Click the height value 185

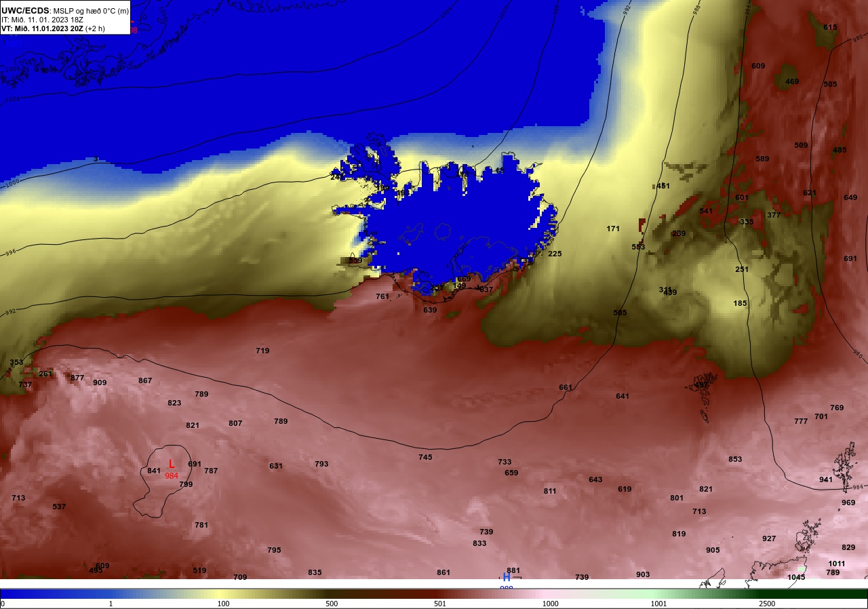(740, 303)
